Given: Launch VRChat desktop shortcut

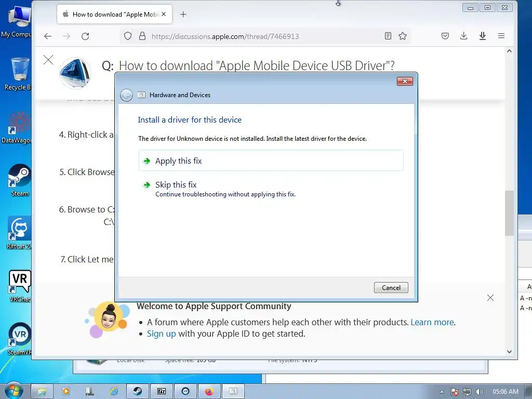Looking at the screenshot, I should click(19, 286).
